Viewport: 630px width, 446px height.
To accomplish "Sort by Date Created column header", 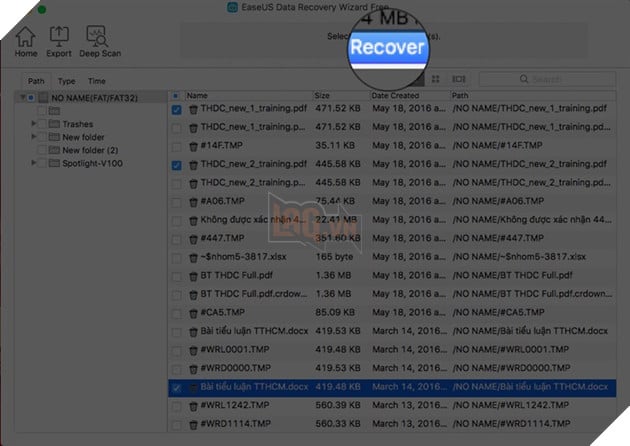I will tap(409, 96).
